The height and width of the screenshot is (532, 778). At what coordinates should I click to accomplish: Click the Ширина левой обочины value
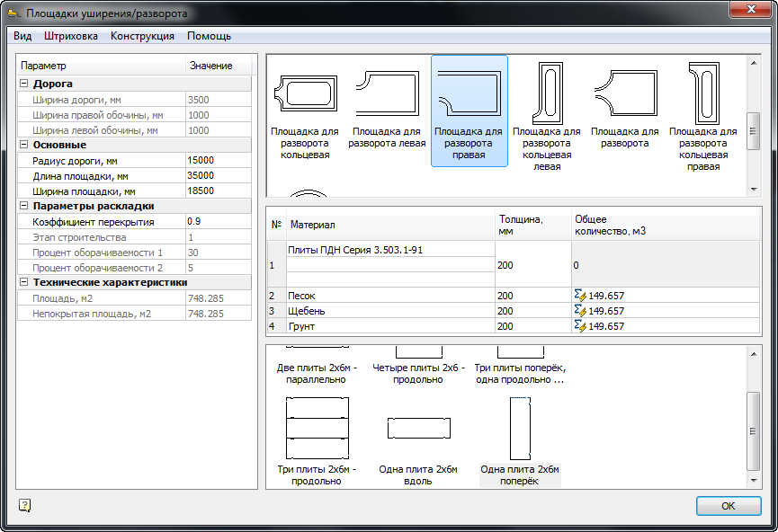[x=219, y=130]
